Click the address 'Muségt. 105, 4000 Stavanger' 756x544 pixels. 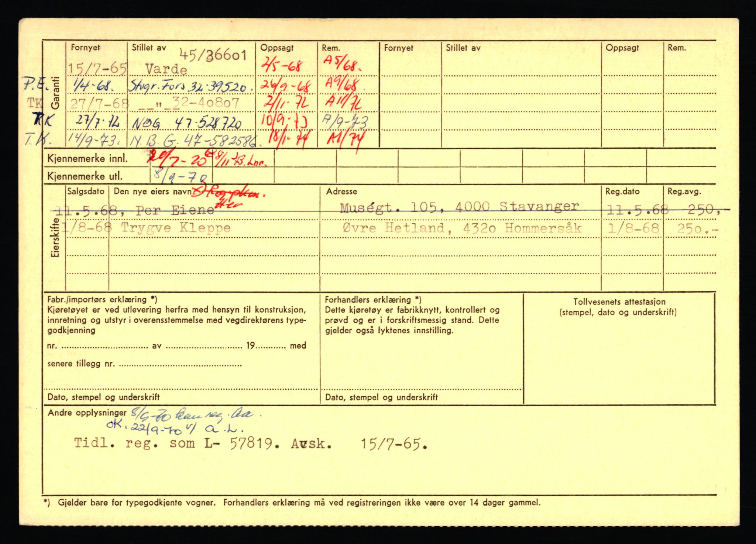460,207
